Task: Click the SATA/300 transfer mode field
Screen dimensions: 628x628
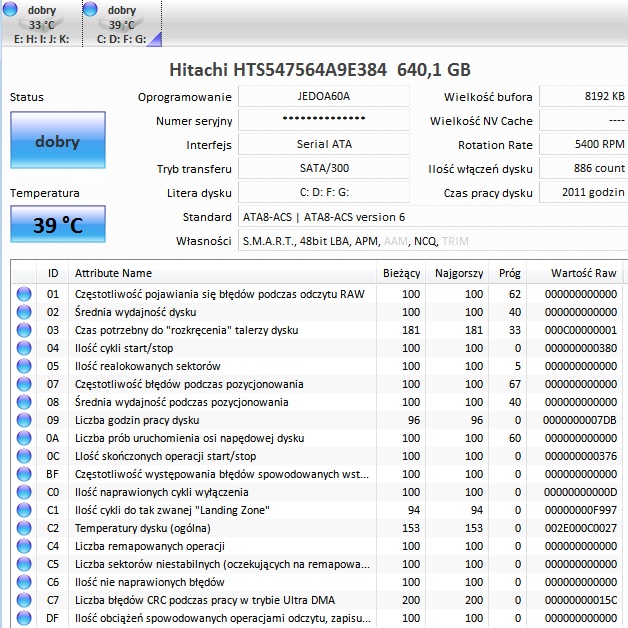Action: tap(324, 168)
